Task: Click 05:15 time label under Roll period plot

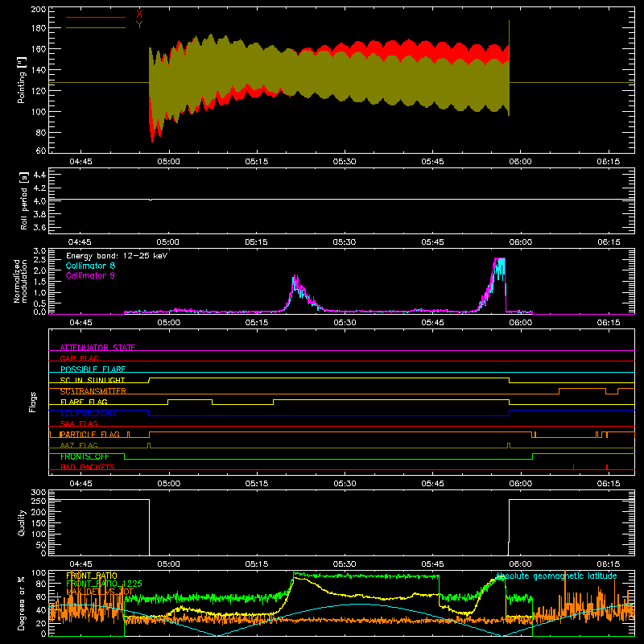Action: [256, 242]
